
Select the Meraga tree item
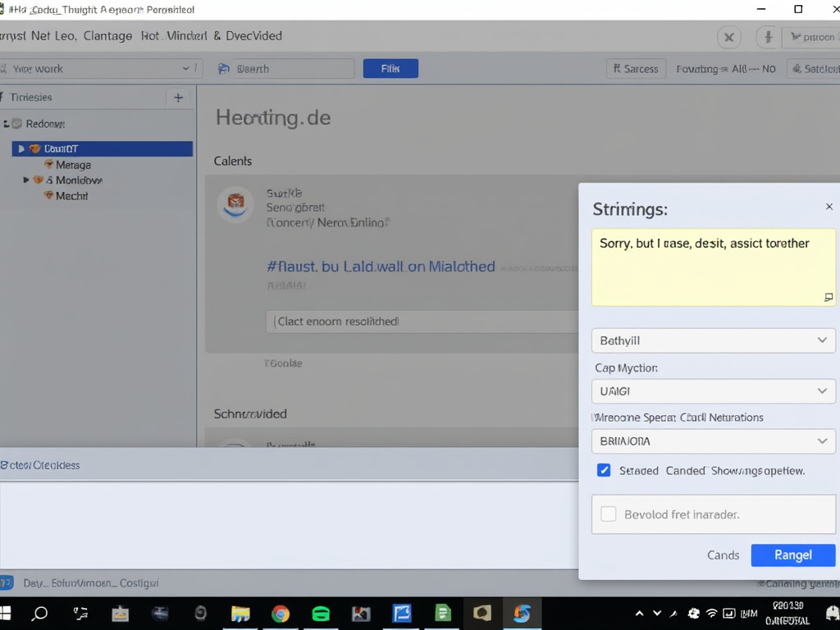tap(73, 165)
